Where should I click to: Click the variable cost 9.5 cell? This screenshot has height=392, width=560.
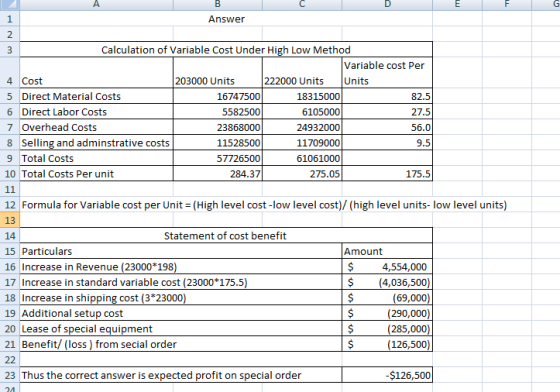[387, 142]
